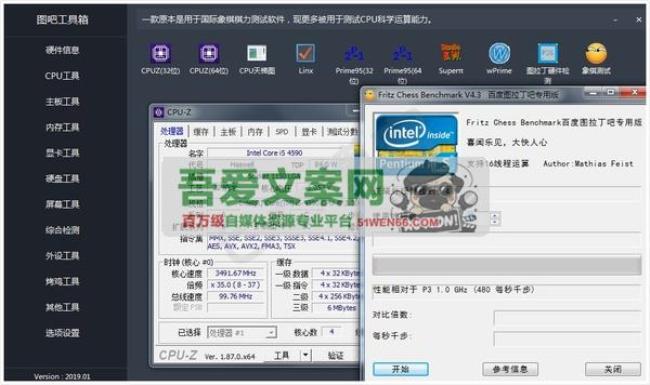The width and height of the screenshot is (650, 385).
Task: Switch to CPU-Z 缓存 tab
Action: (x=201, y=132)
